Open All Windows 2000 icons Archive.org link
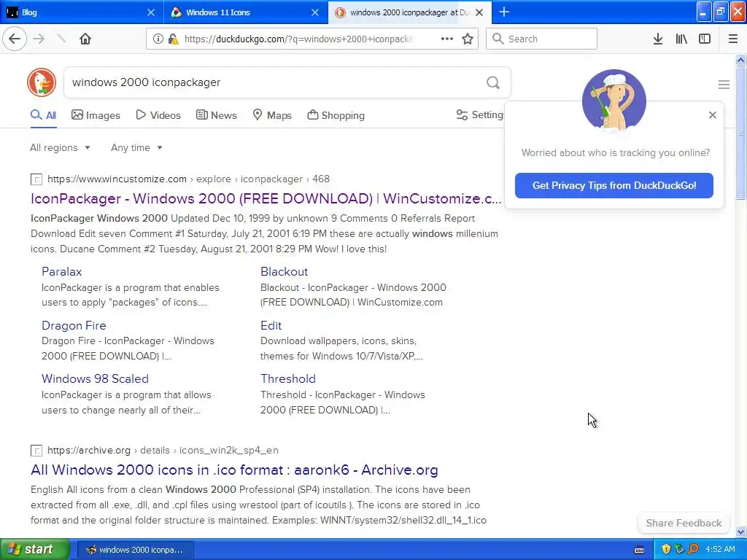Screen dimensions: 747x560 234,470
